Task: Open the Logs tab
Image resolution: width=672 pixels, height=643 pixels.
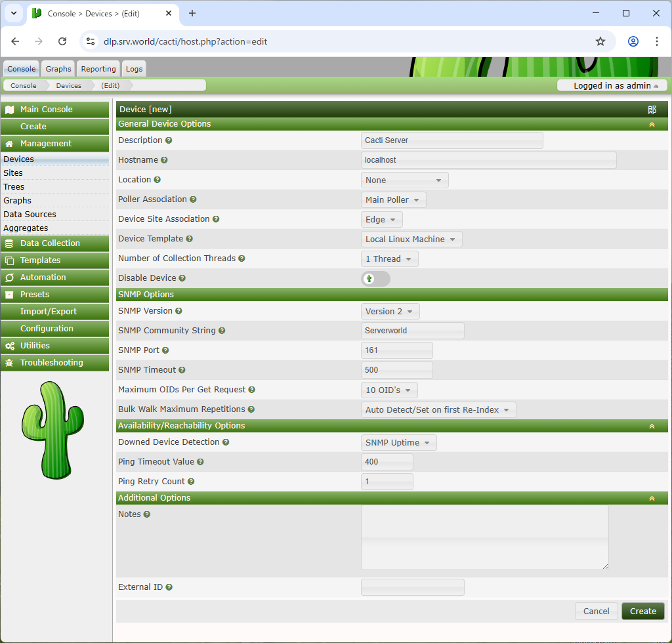Action: [x=134, y=69]
